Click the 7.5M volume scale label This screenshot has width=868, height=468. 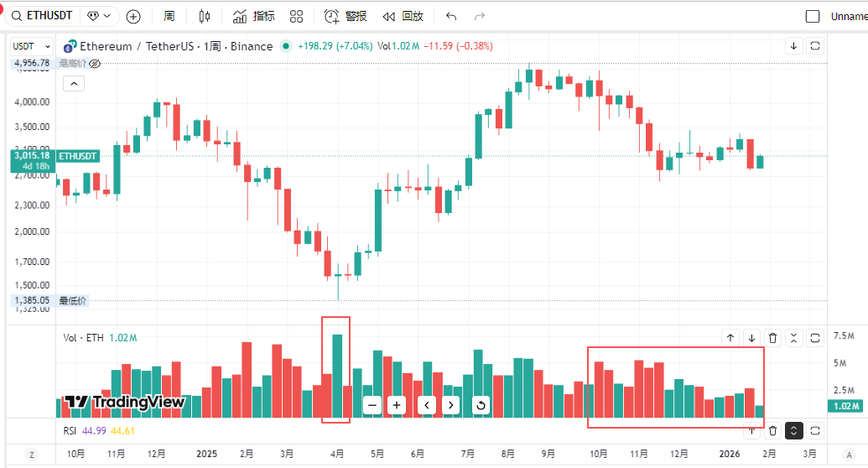pos(844,336)
